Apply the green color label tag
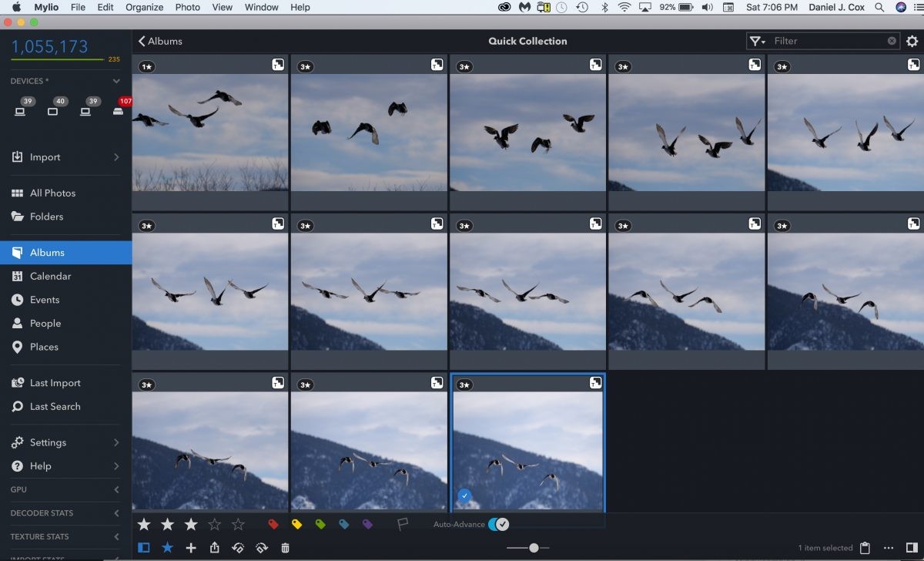The image size is (924, 561). click(x=320, y=525)
